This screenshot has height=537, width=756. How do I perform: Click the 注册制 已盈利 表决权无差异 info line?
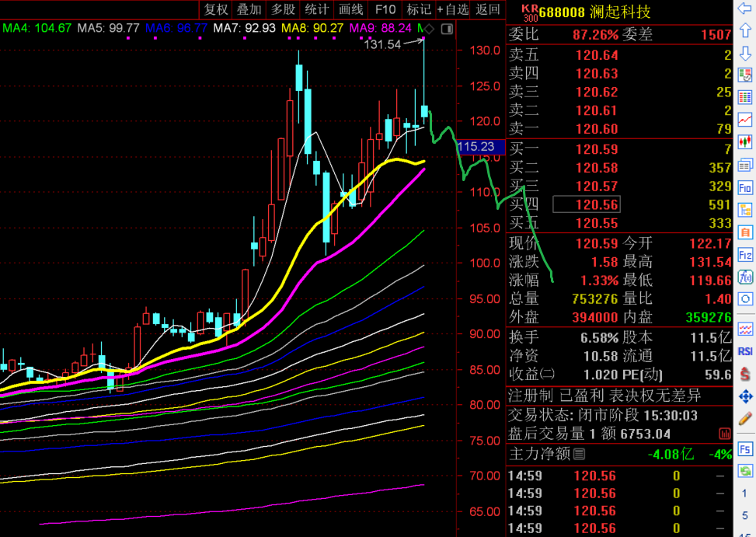coord(604,396)
